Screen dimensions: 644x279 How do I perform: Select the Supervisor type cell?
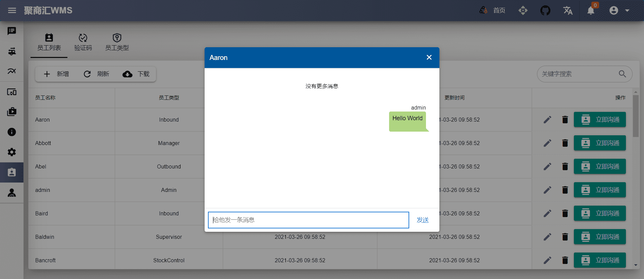coord(169,237)
